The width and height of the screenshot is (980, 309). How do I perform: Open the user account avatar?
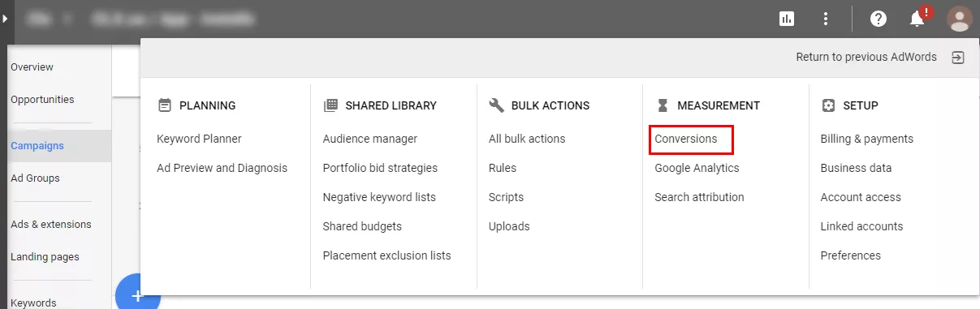click(x=960, y=19)
